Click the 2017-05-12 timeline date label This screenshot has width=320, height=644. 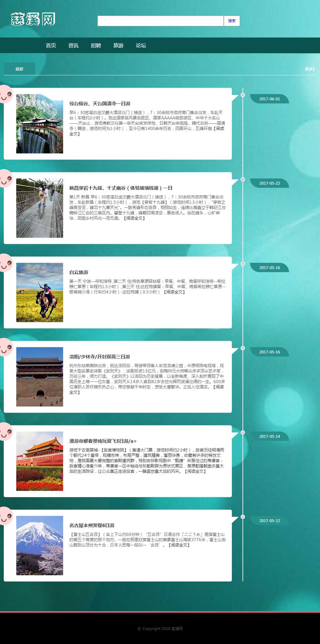click(x=269, y=521)
